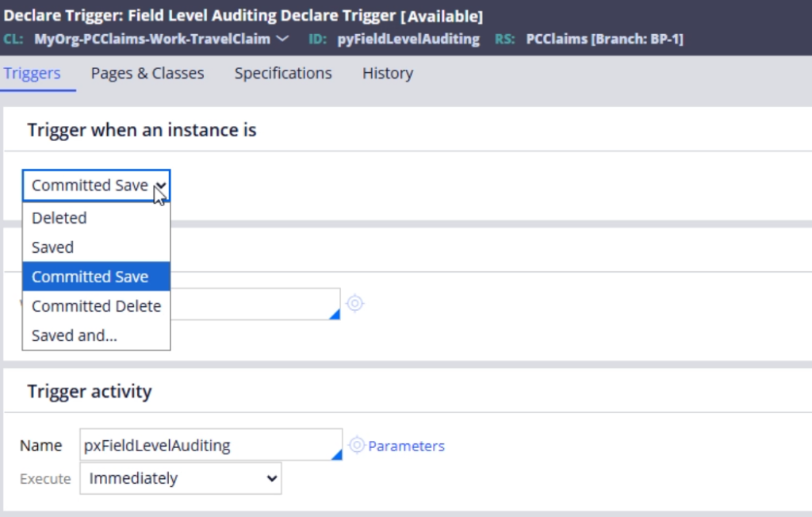
Task: Click ruleset PCClaims [Branch: BP-1]
Action: 604,39
